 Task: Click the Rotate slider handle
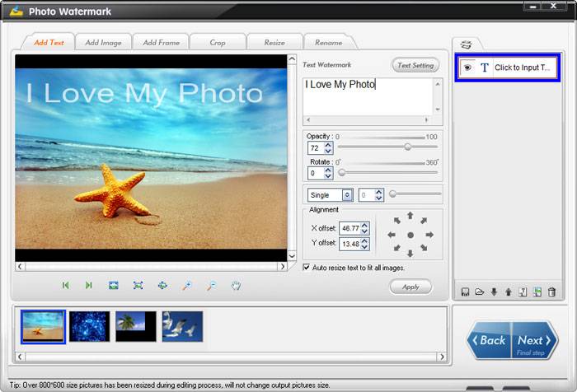[341, 173]
